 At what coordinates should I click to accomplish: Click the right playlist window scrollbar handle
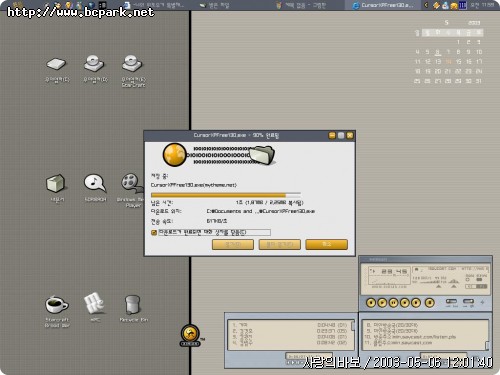487,345
